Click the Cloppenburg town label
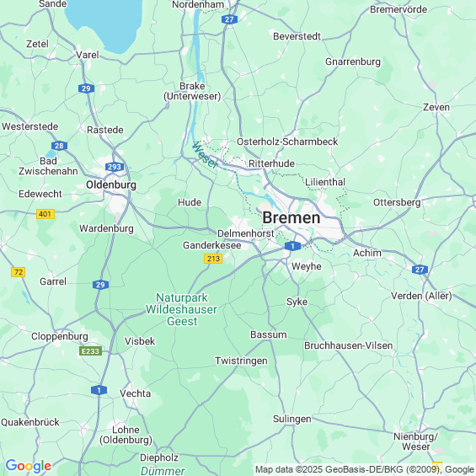The height and width of the screenshot is (476, 476). point(60,336)
